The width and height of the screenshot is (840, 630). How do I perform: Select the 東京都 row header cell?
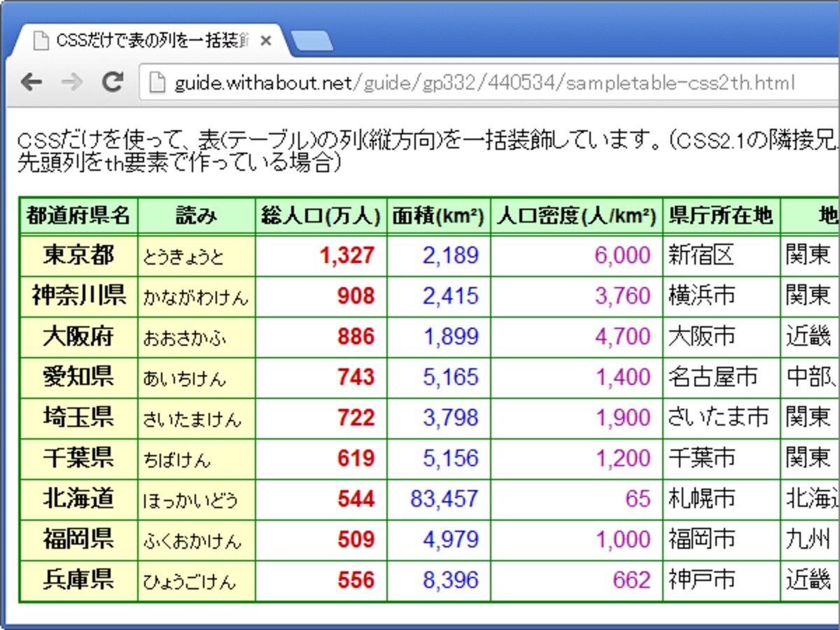point(79,255)
